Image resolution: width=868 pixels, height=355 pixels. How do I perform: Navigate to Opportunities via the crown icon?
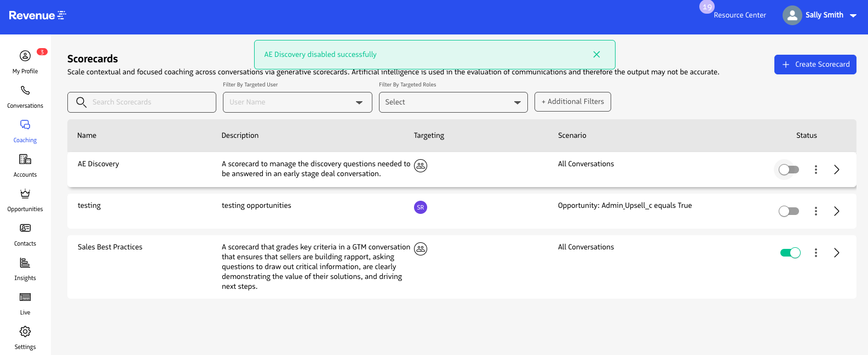[25, 194]
